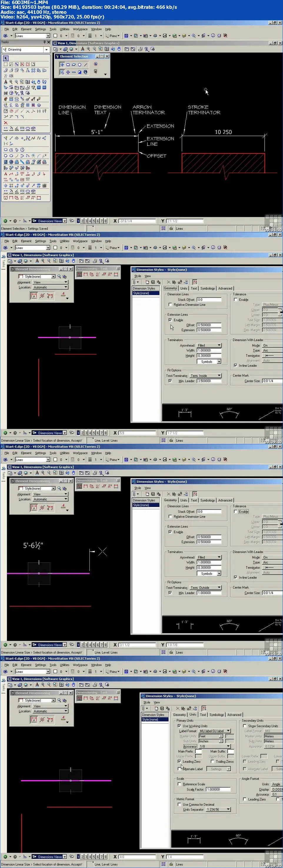The width and height of the screenshot is (283, 868).
Task: Expand Element Selection toolbox extended settings arrow
Action: tap(105, 74)
